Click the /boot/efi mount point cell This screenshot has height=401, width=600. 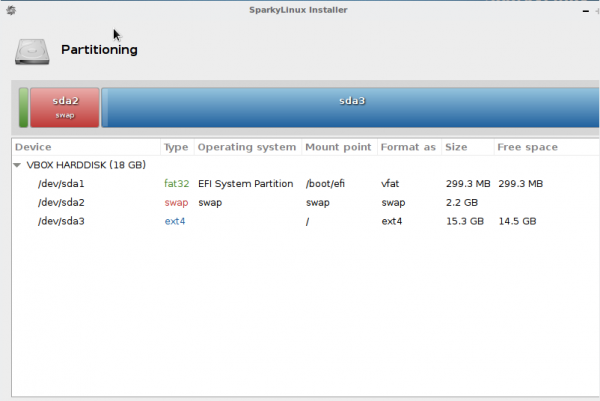click(x=325, y=184)
